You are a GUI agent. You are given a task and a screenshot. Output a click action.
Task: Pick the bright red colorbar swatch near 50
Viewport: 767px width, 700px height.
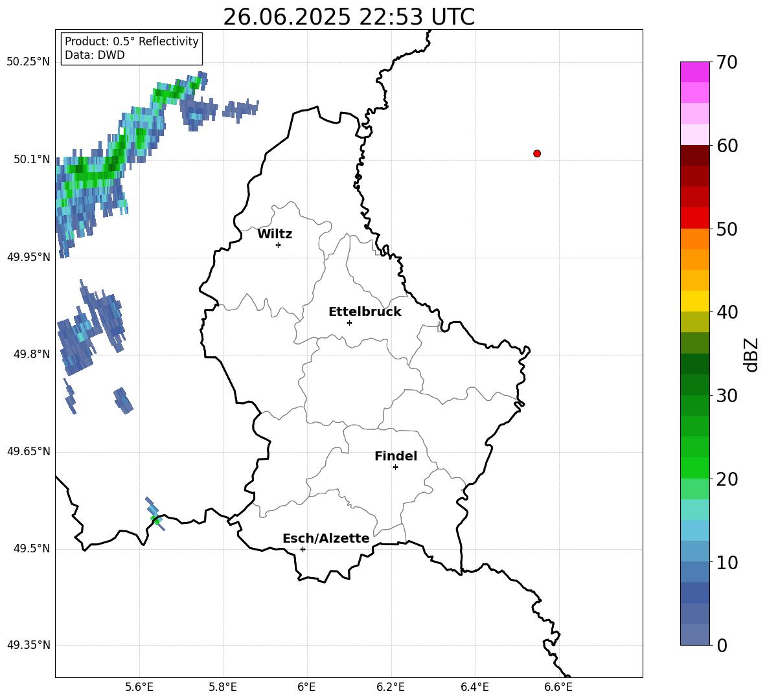[x=694, y=218]
